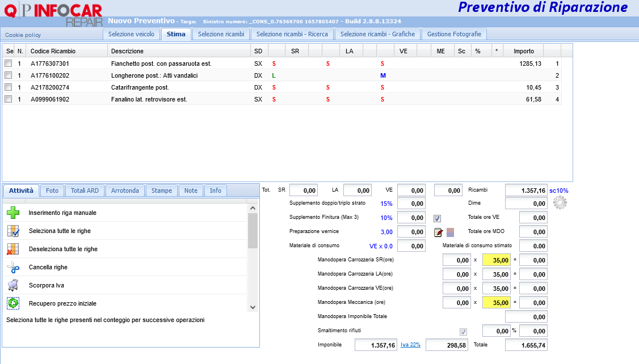Viewport: 639px width, 364px height.
Task: Tick checkbox for Longherone post. row
Action: tap(8, 75)
